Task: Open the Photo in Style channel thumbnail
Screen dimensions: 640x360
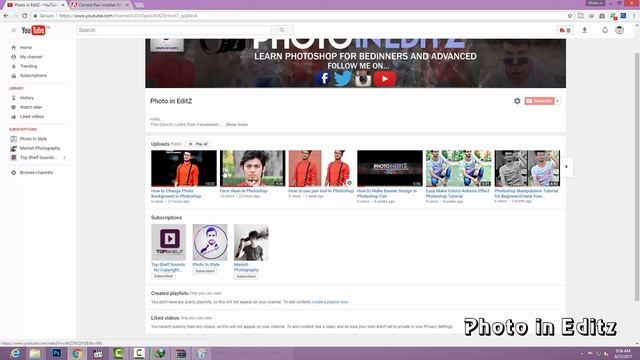Action: 210,242
